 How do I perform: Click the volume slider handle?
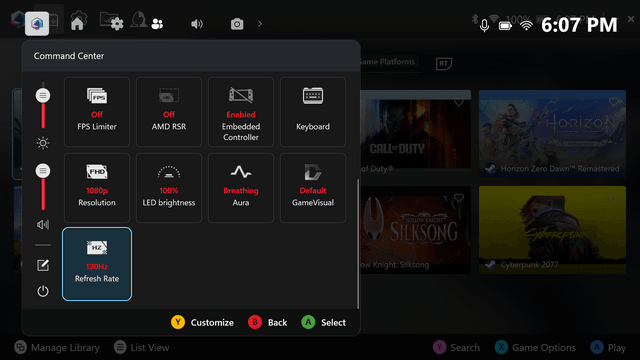[43, 171]
